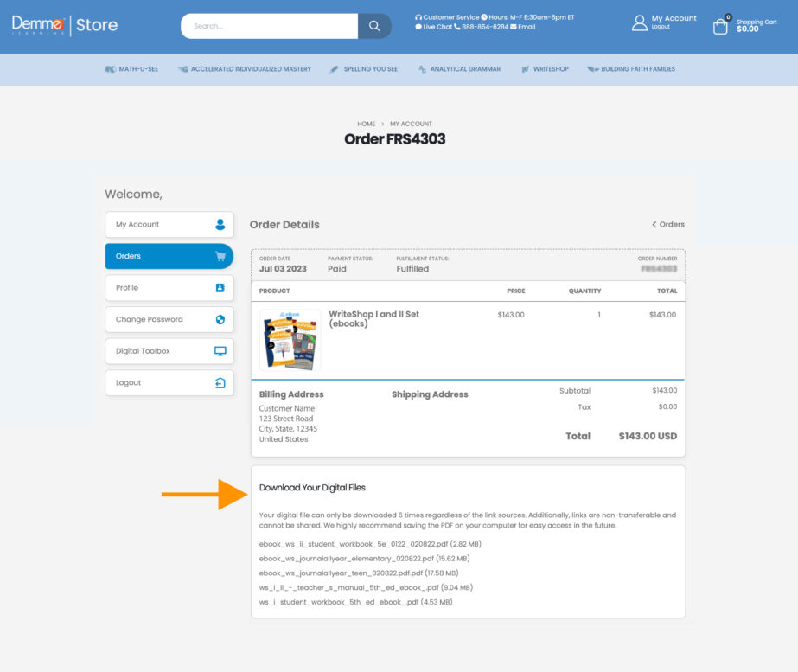Click the Home breadcrumb link

pyautogui.click(x=367, y=124)
